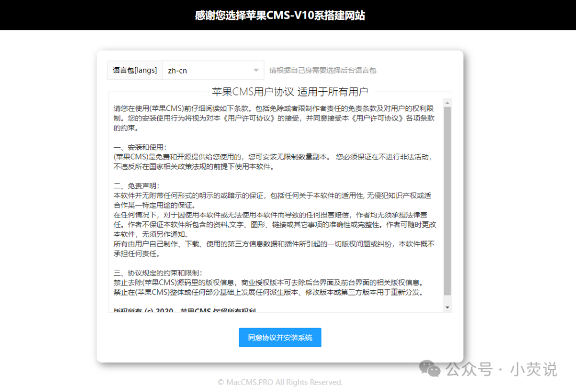
Task: Click the 语言包[langs] label
Action: [135, 70]
